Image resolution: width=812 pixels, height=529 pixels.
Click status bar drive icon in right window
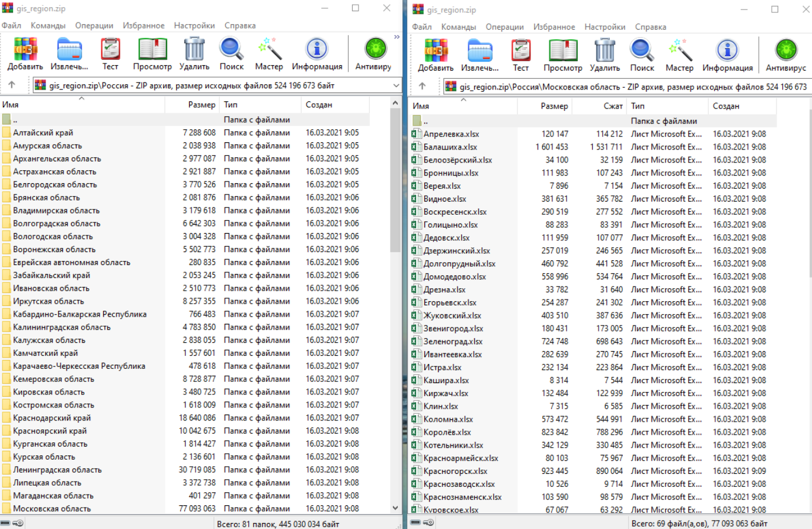415,523
